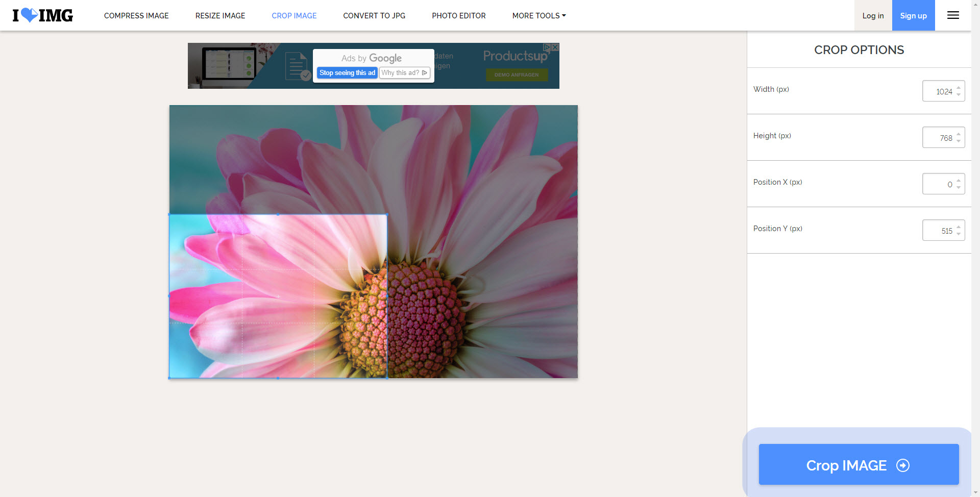The height and width of the screenshot is (497, 980).
Task: Increase Position X with the up arrow
Action: 959,181
